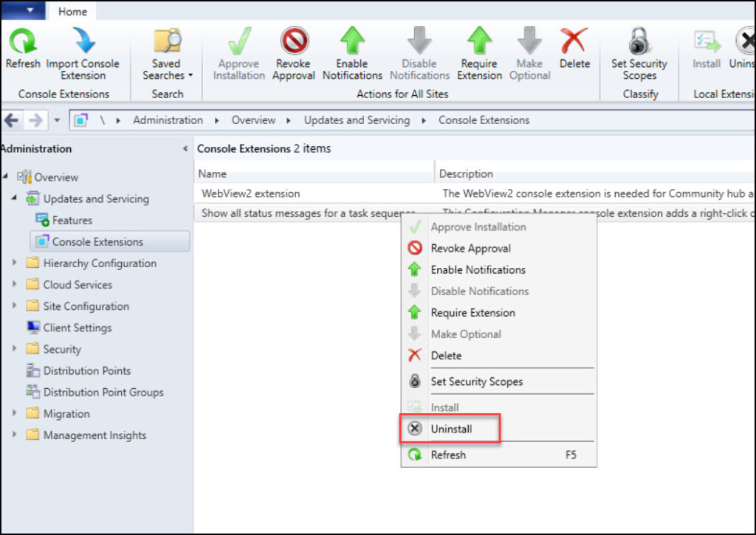Select Distribution Point Groups in the tree
This screenshot has height=535, width=756.
[95, 393]
